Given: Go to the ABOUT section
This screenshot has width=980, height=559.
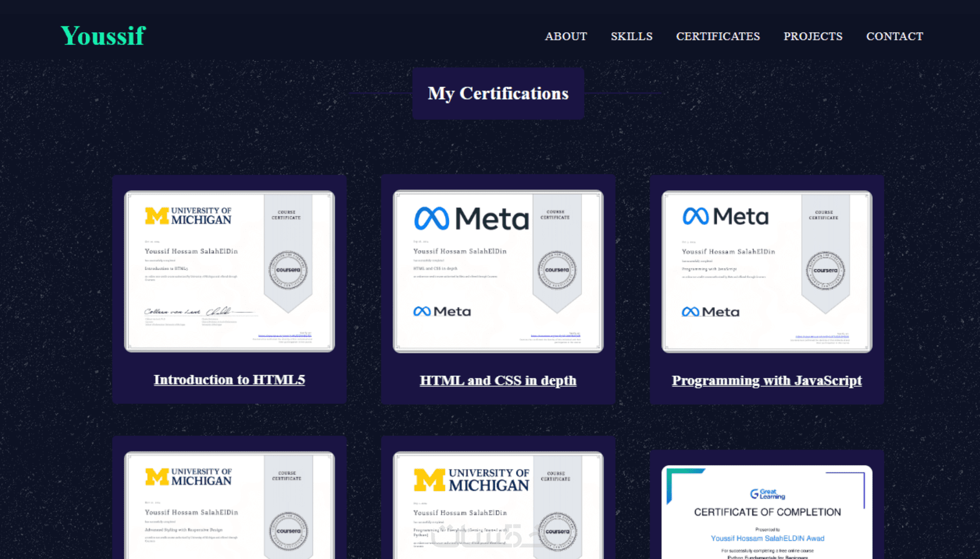Looking at the screenshot, I should (566, 36).
